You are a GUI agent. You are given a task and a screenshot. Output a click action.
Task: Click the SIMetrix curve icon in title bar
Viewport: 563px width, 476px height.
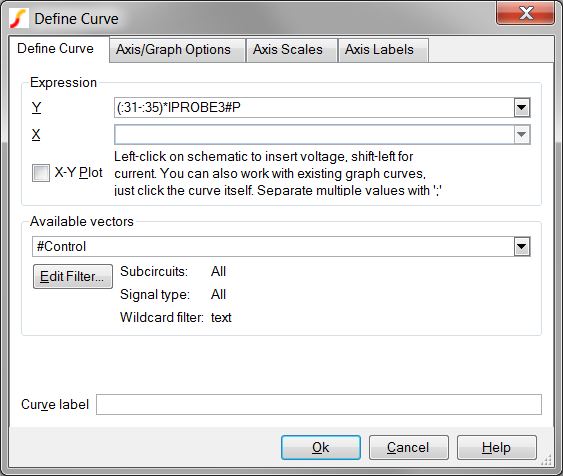click(19, 18)
